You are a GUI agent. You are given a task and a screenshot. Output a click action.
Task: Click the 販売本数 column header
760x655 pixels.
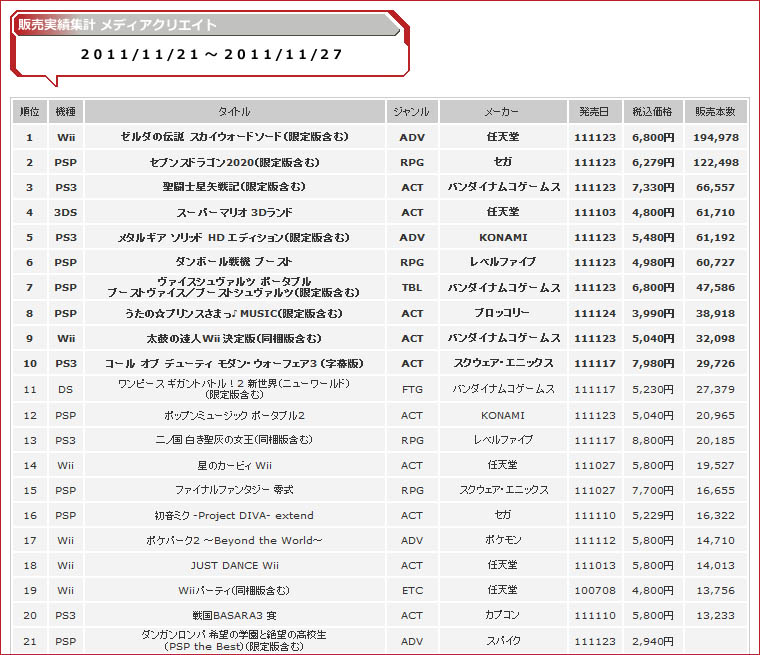[x=715, y=112]
